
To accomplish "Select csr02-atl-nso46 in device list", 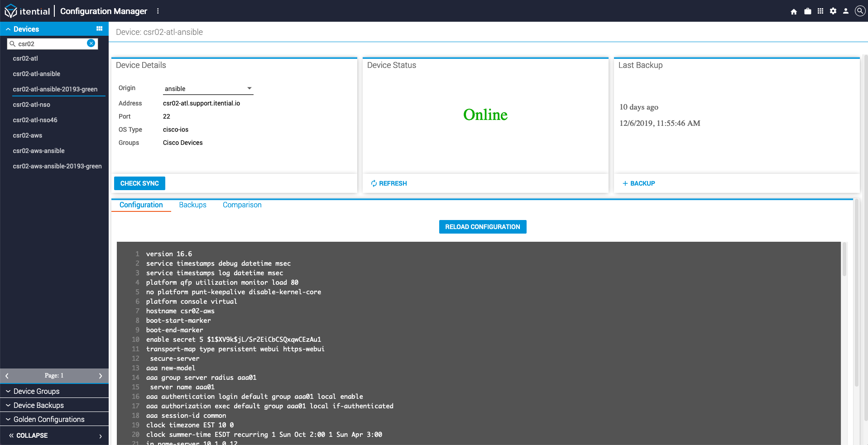I will pyautogui.click(x=35, y=120).
